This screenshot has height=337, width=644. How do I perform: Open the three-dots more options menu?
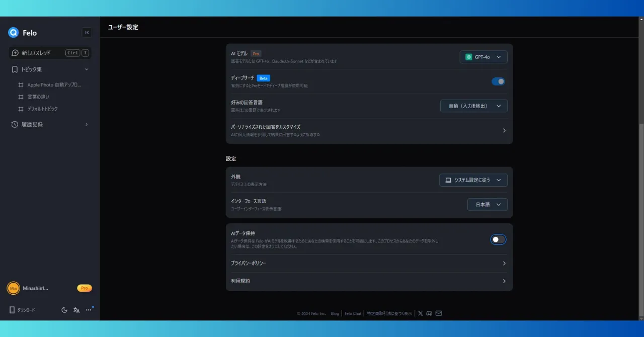[89, 310]
